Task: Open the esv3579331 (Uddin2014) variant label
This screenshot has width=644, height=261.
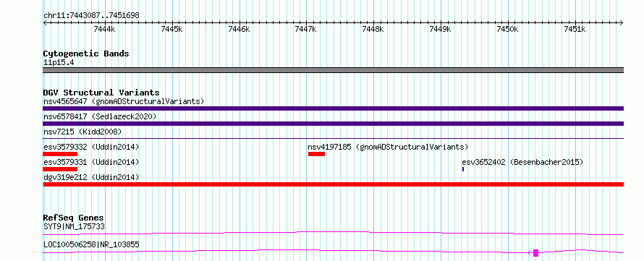Action: (x=91, y=163)
